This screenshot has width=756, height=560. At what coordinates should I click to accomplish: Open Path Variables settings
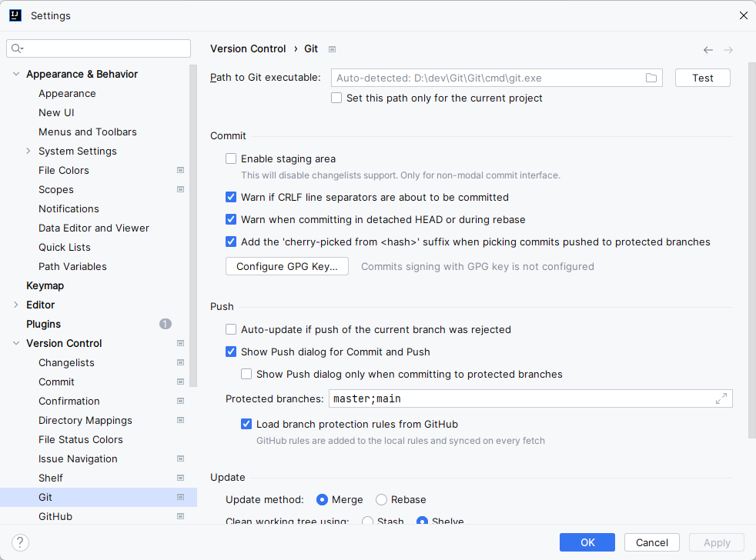pyautogui.click(x=73, y=266)
